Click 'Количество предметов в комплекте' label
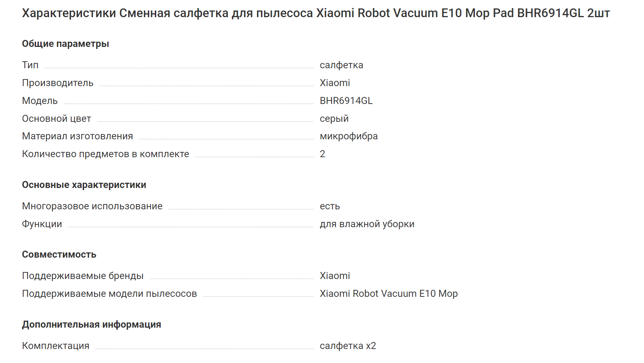This screenshot has height=363, width=644. 105,154
